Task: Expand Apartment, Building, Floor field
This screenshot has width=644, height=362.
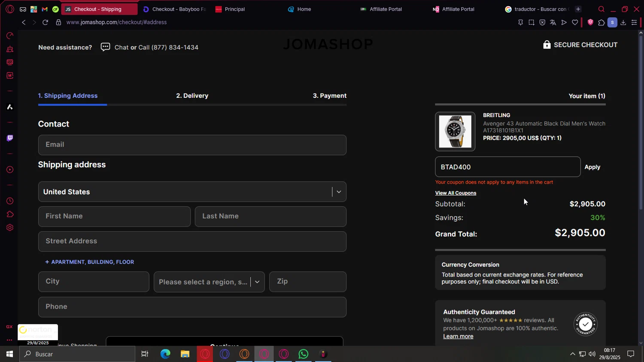Action: pyautogui.click(x=90, y=262)
